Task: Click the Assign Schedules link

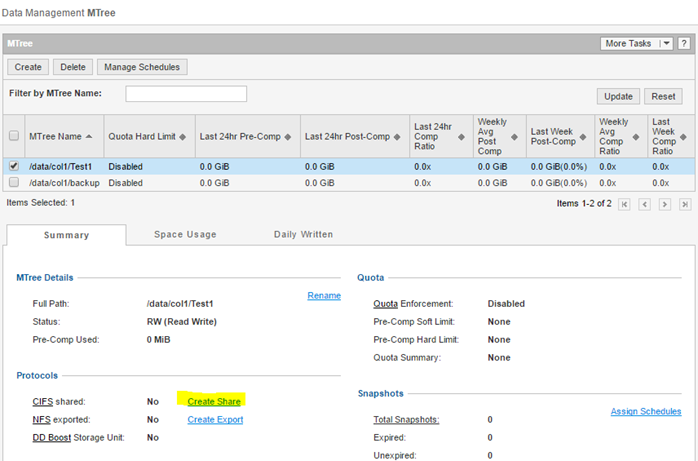Action: (x=646, y=411)
